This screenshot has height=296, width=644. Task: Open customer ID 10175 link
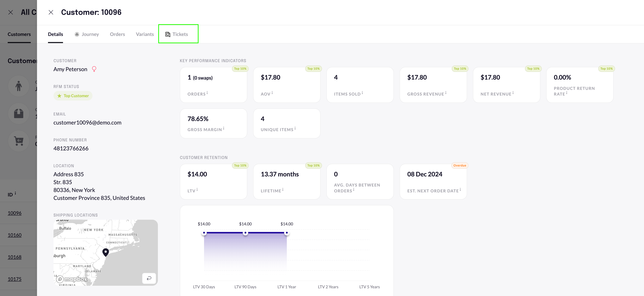(14, 279)
